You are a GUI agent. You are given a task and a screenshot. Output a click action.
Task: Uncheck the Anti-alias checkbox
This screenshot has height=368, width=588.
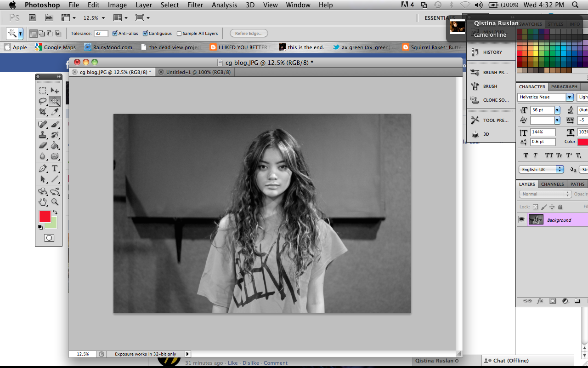click(x=115, y=34)
